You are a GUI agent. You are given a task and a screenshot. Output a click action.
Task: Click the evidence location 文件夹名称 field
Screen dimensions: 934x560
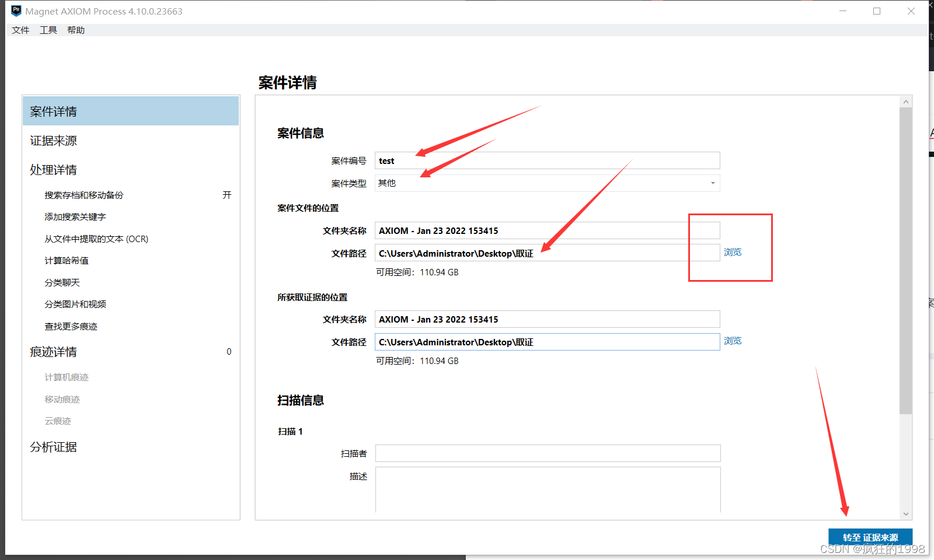547,319
